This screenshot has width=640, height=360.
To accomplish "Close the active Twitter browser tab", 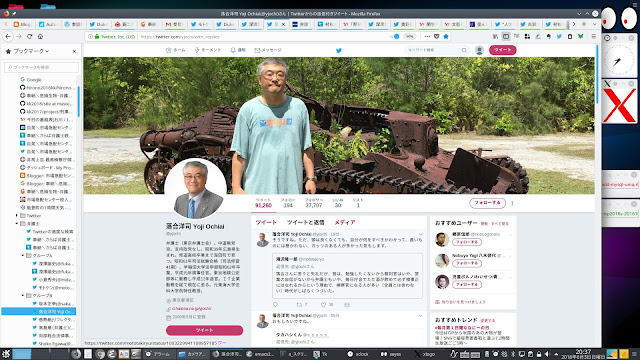I will [x=283, y=24].
